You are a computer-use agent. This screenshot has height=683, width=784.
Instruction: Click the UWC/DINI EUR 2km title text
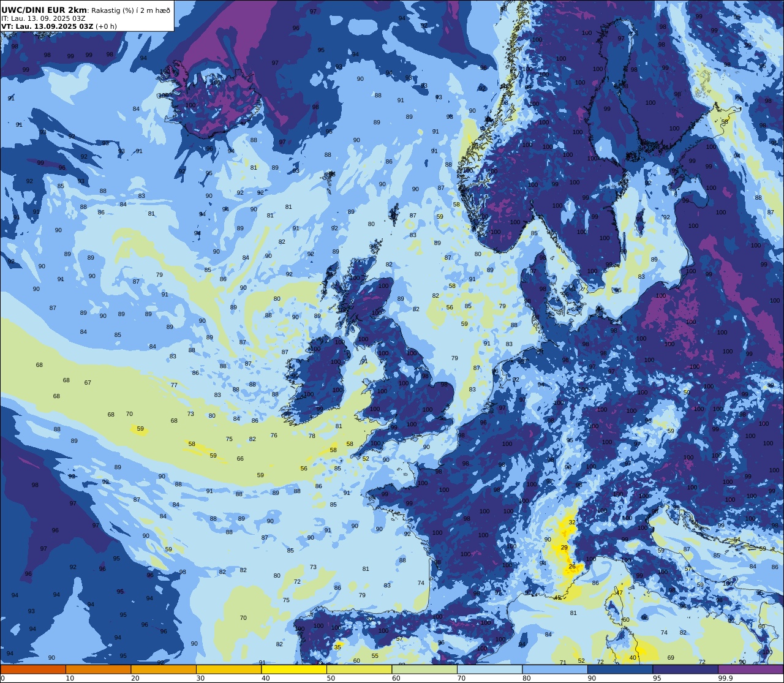[44, 10]
